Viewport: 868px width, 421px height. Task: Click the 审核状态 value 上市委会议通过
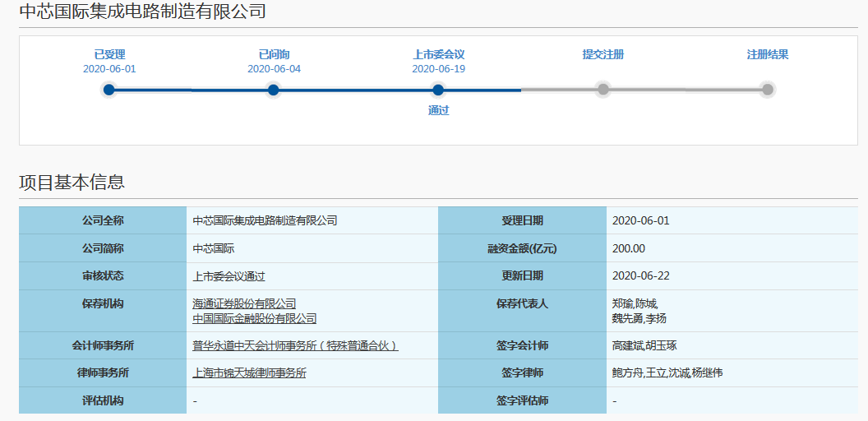point(229,276)
